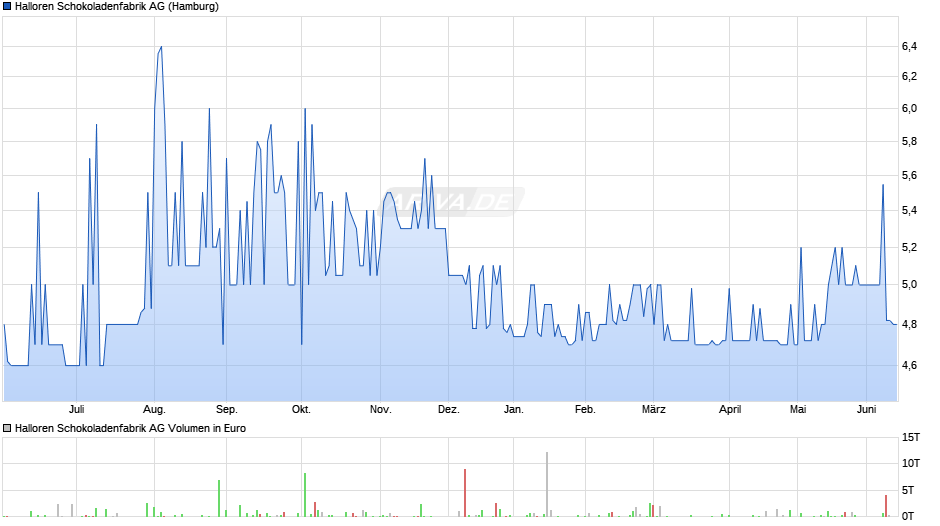Click the 15T volume axis label
This screenshot has width=940, height=526.
click(x=911, y=438)
